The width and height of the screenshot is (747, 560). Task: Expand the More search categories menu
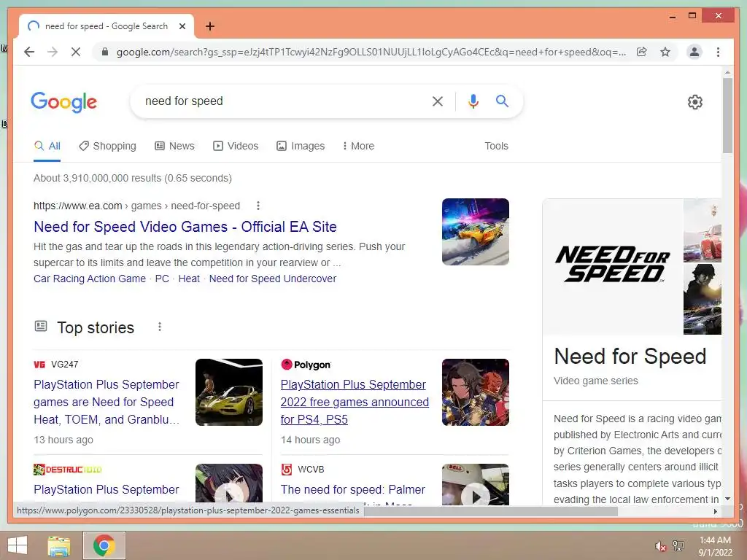358,146
